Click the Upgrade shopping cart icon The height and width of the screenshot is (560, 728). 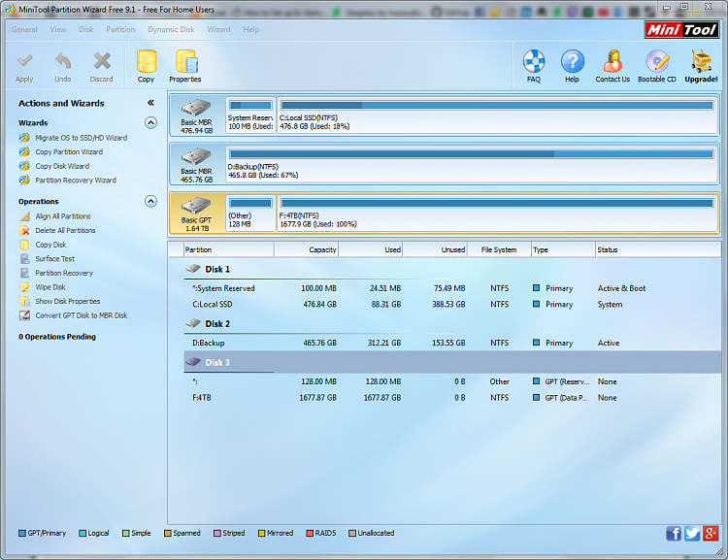702,61
